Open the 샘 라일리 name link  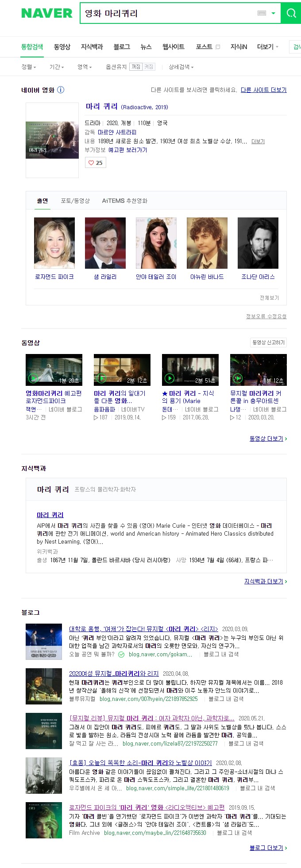click(x=105, y=277)
